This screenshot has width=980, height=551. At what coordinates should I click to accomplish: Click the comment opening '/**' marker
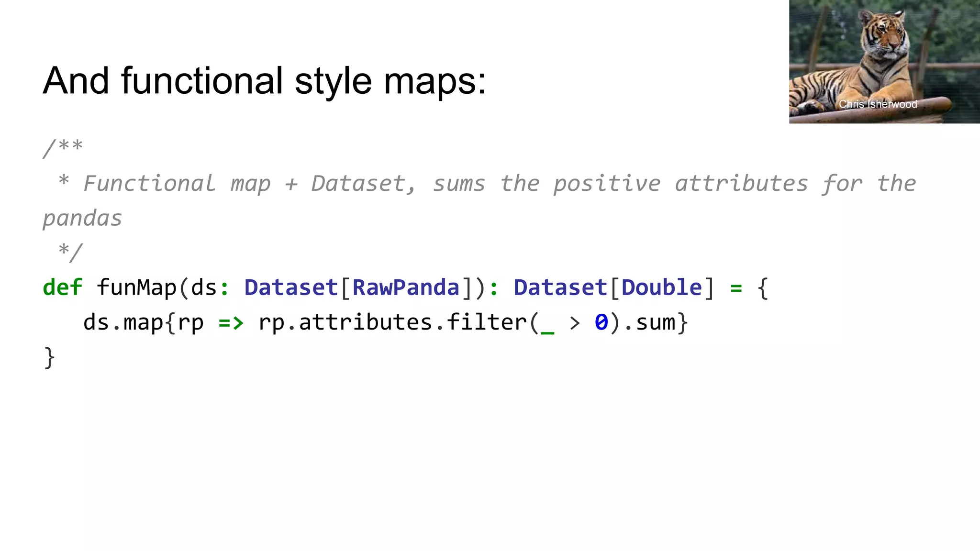tap(63, 147)
